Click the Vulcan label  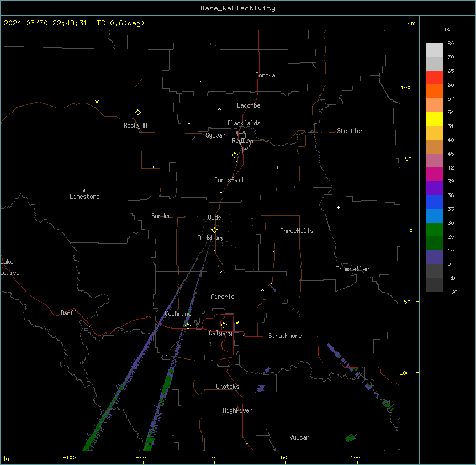pos(299,437)
